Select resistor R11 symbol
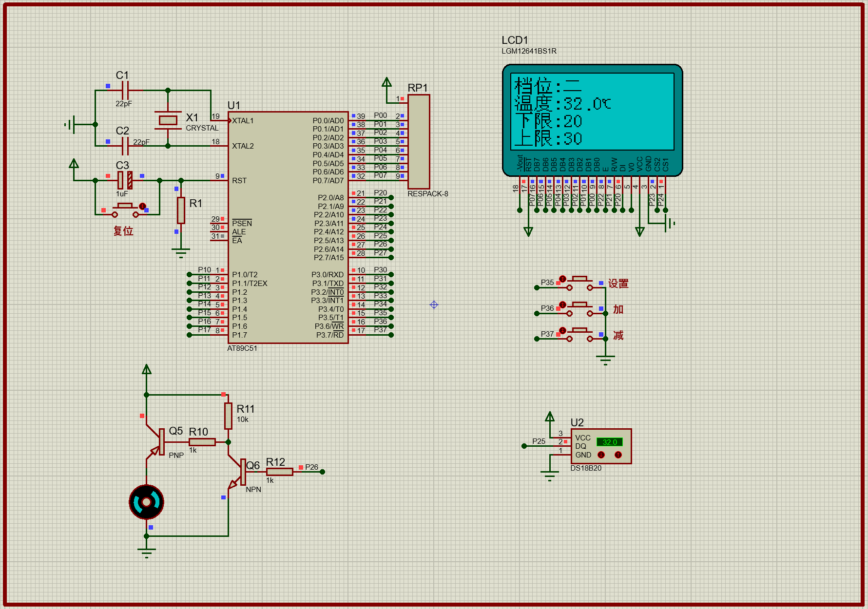Screen dimensions: 868x609 tap(228, 416)
